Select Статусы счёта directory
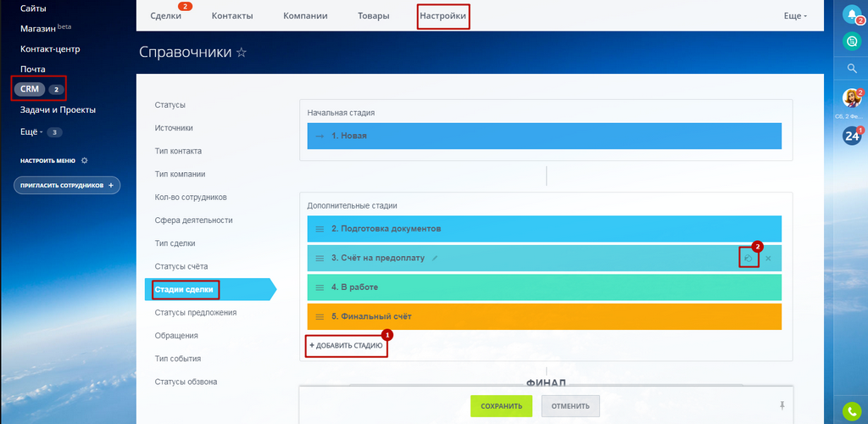The width and height of the screenshot is (868, 424). coord(181,266)
